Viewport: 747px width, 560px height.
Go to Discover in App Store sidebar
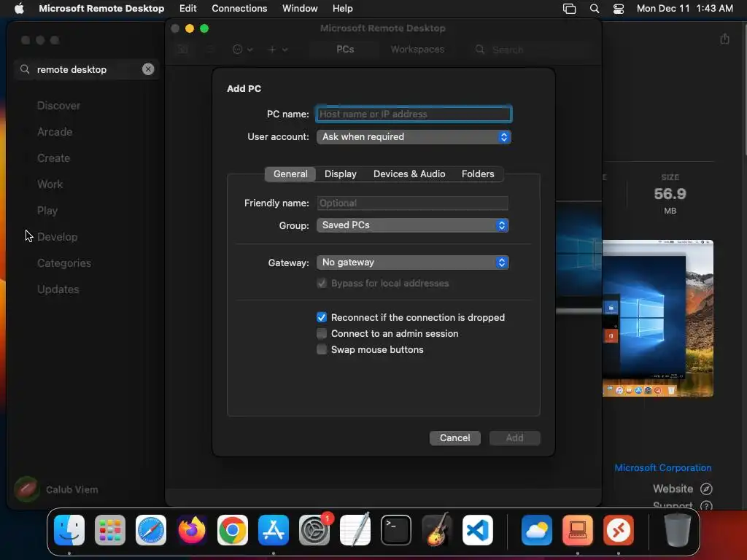(58, 106)
